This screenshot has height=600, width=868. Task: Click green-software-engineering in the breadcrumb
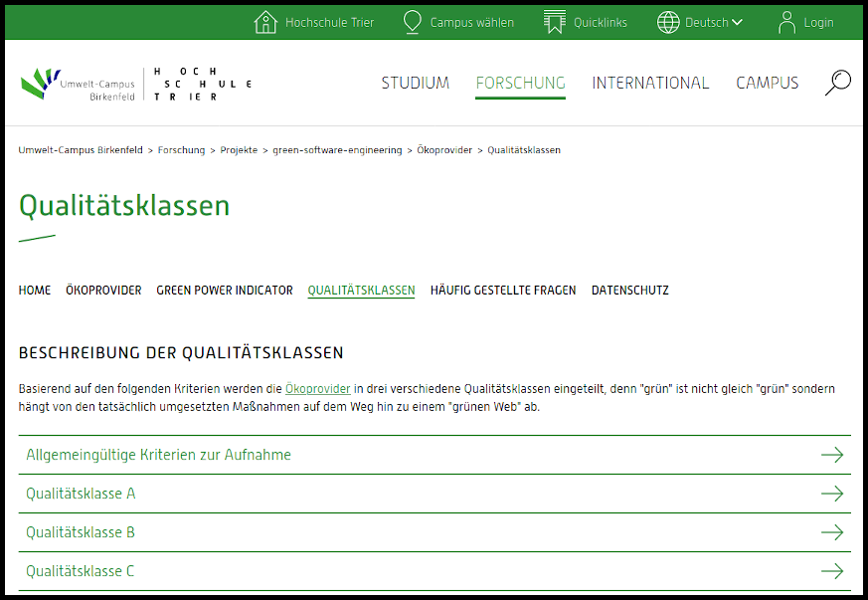(x=337, y=150)
